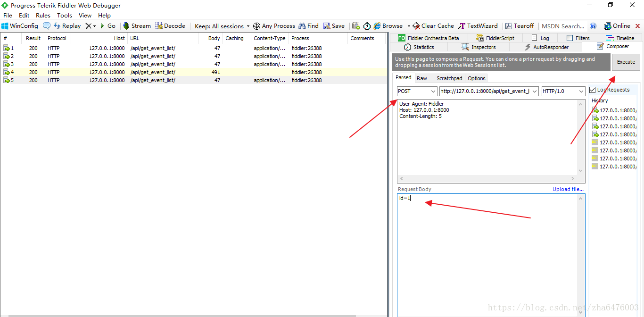Switch to the Raw sub-tab
644x317 pixels.
pyautogui.click(x=422, y=78)
